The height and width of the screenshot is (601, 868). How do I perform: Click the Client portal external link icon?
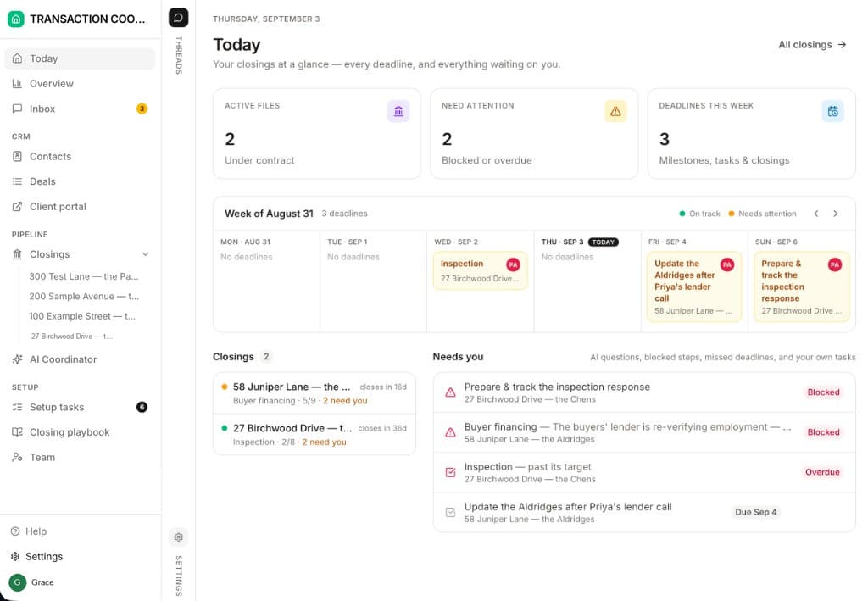coord(17,207)
